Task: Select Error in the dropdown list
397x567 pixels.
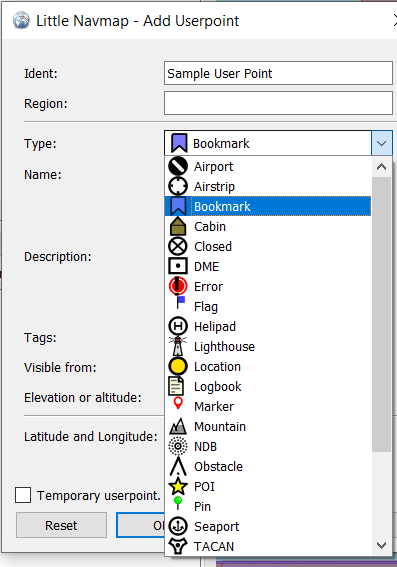Action: click(x=268, y=286)
